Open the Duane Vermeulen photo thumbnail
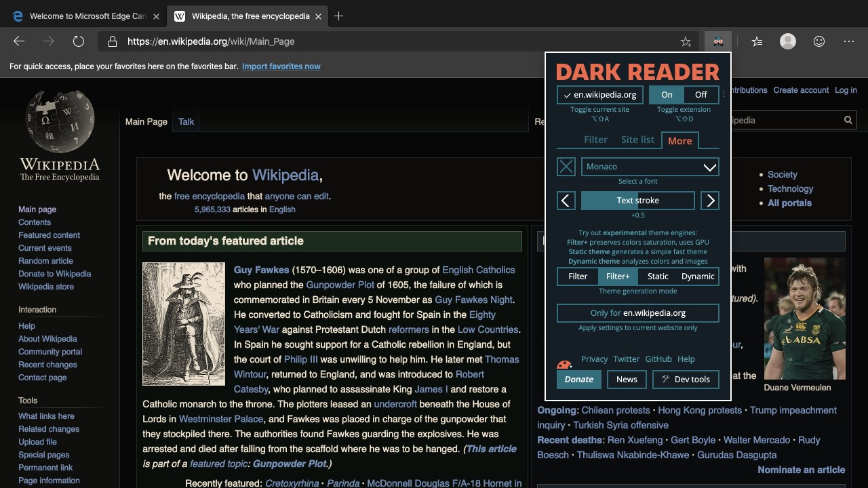The height and width of the screenshot is (488, 868). coord(805,319)
